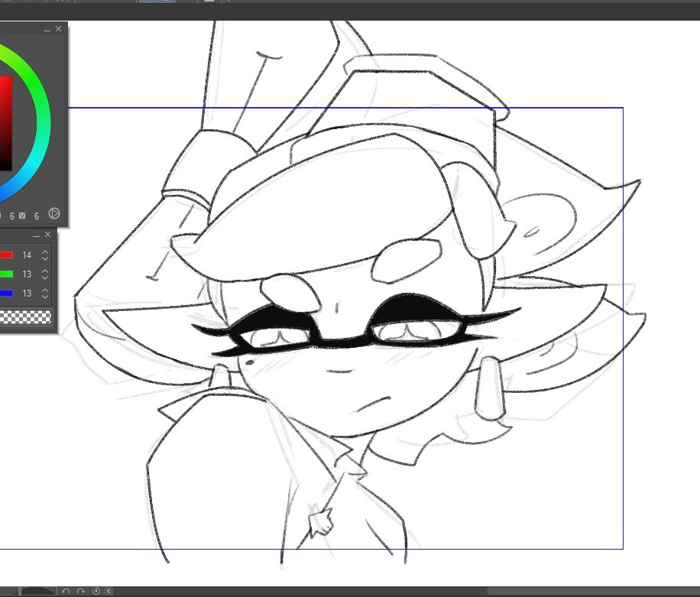This screenshot has width=700, height=597.
Task: Toggle the V value indicator in color wheel
Action: click(22, 216)
